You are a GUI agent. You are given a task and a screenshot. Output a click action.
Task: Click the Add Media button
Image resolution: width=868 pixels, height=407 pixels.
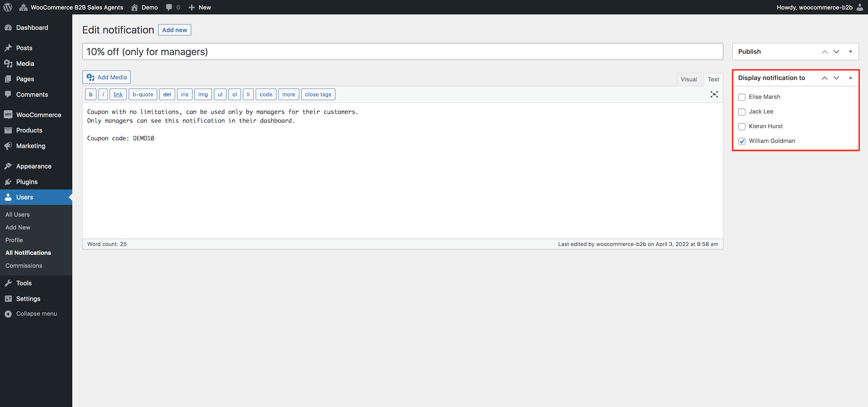pos(106,77)
